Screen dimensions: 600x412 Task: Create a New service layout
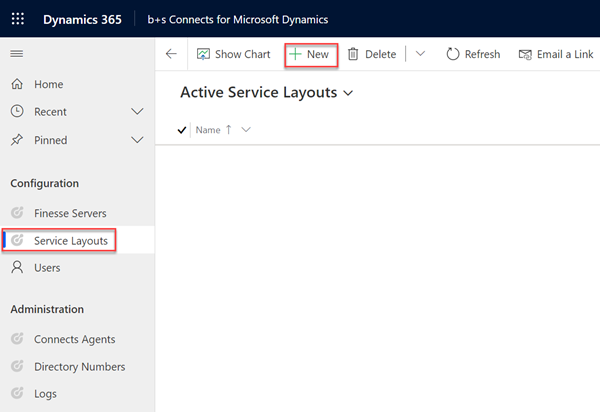pyautogui.click(x=311, y=55)
